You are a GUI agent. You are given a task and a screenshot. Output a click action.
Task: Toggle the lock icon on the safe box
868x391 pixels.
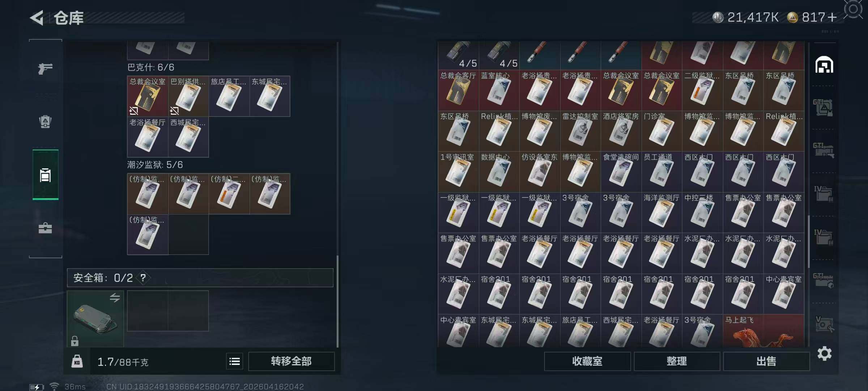coord(75,341)
